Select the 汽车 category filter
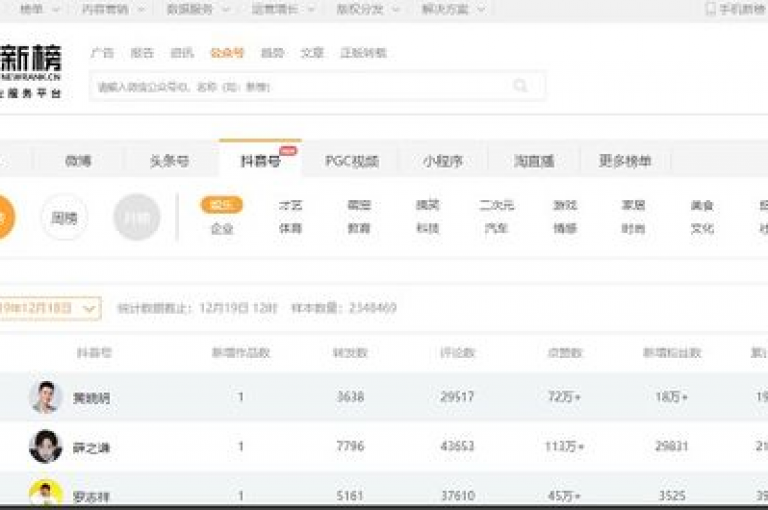 (x=496, y=228)
